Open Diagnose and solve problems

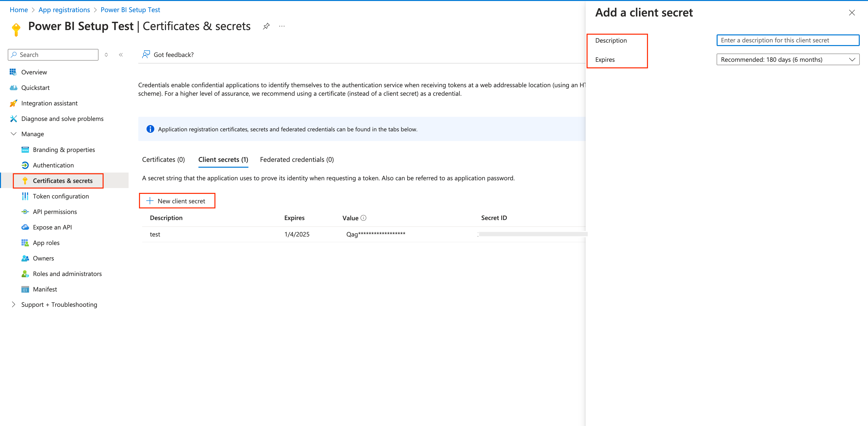[62, 119]
